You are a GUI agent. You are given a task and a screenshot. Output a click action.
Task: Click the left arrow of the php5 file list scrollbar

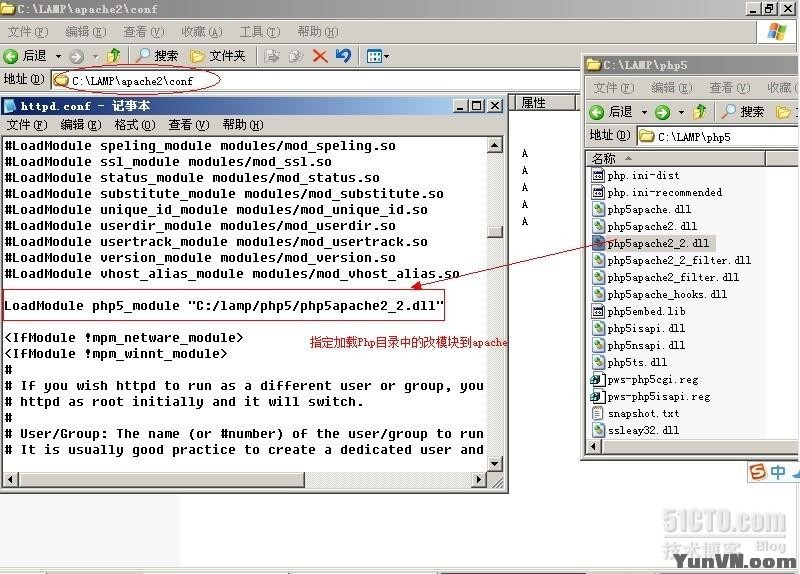point(593,447)
